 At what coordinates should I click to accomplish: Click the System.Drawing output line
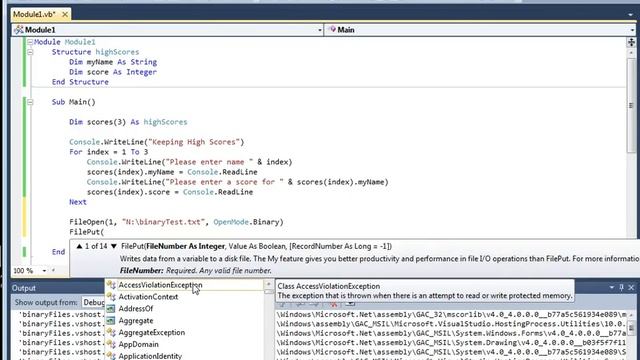(x=451, y=342)
